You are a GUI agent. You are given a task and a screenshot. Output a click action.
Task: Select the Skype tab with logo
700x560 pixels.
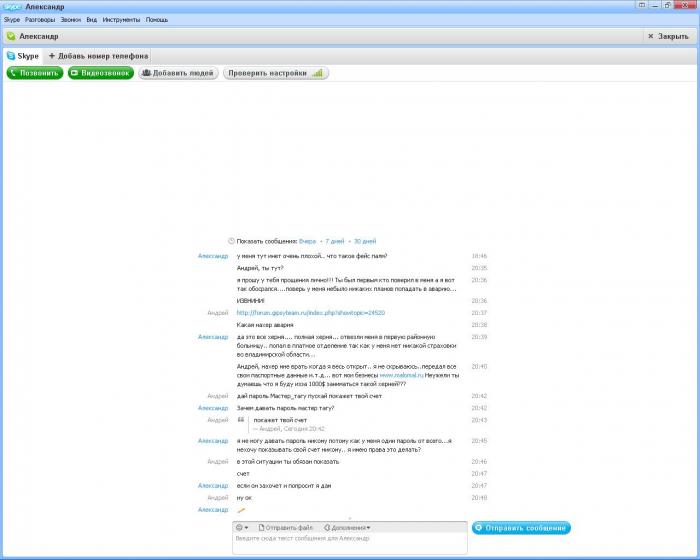(x=23, y=56)
